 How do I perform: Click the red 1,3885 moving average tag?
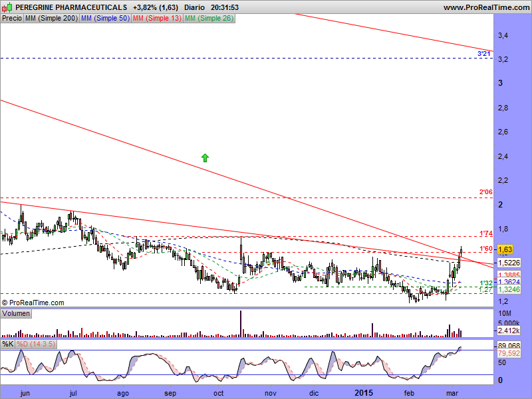click(509, 275)
